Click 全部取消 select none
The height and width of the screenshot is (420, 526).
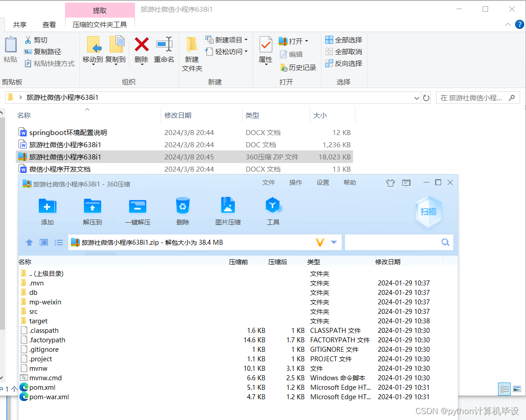(x=344, y=51)
